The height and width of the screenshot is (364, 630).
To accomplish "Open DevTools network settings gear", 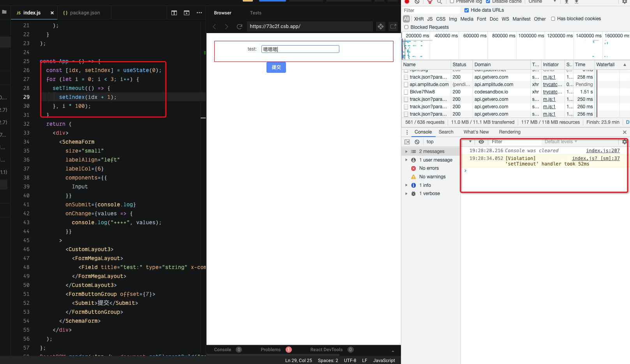I will click(x=625, y=2).
